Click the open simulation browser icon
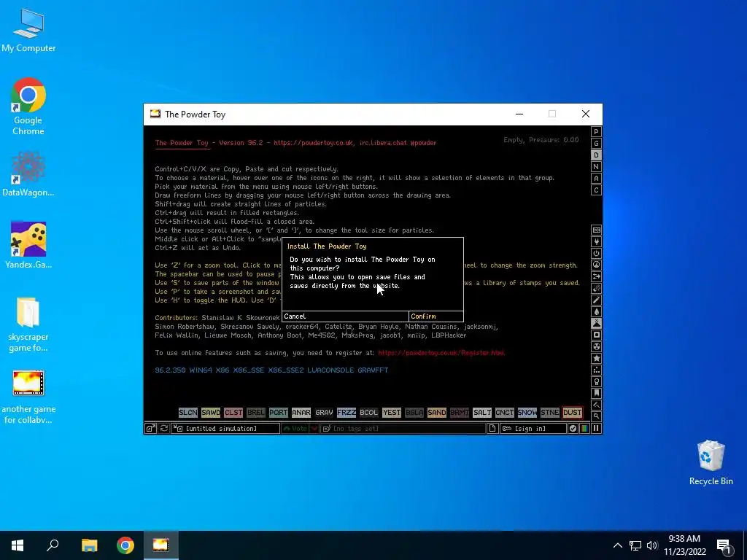 click(150, 429)
